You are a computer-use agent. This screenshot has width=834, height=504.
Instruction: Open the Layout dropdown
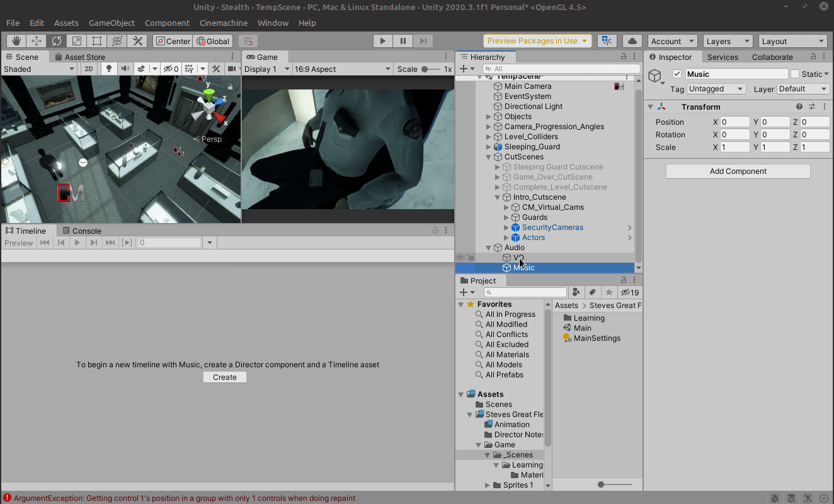[792, 41]
